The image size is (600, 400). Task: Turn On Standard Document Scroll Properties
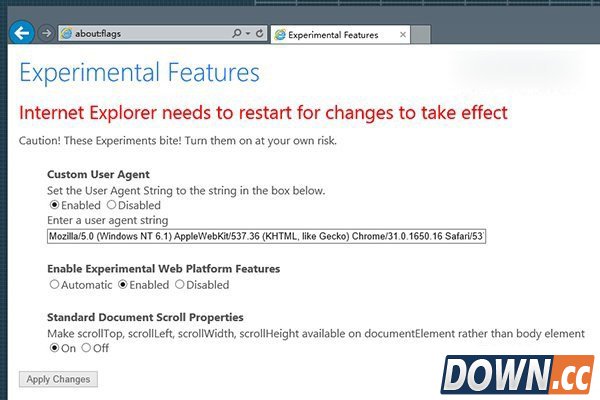point(54,348)
